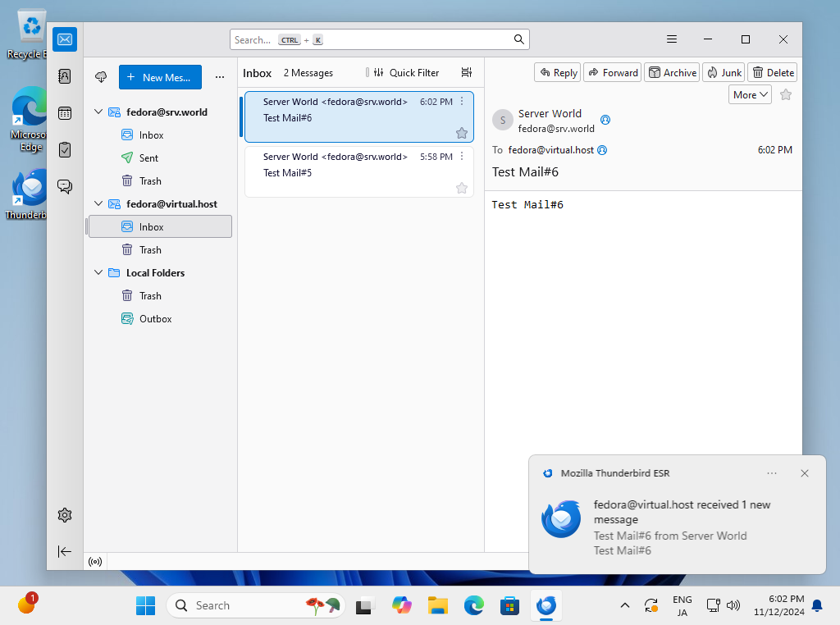The image size is (840, 625).
Task: Click Get Messages cloud icon
Action: tap(101, 77)
